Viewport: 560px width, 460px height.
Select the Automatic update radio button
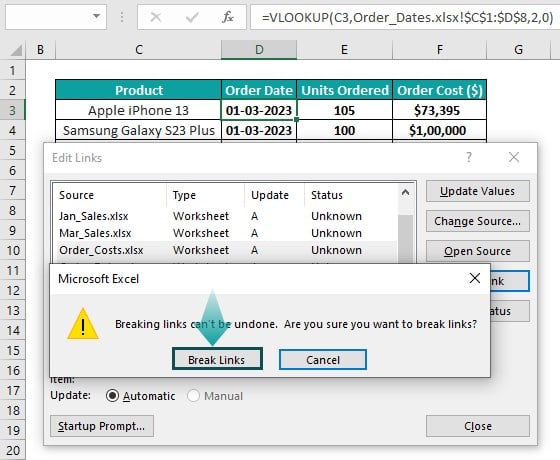point(112,396)
